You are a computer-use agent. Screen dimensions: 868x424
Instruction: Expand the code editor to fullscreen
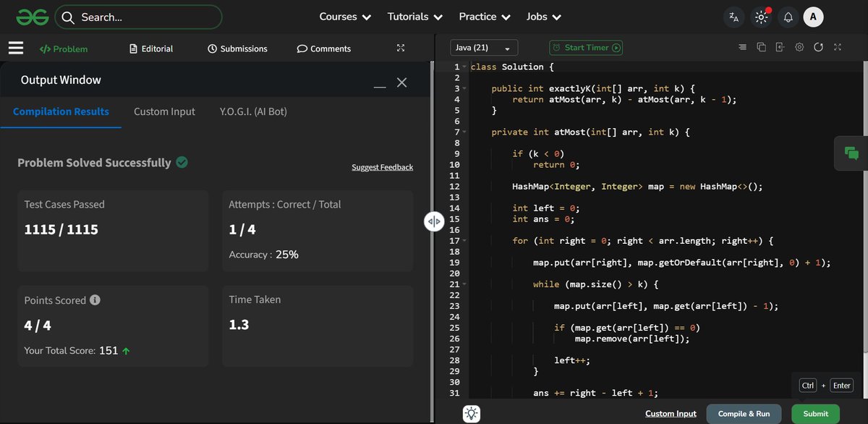coord(838,47)
